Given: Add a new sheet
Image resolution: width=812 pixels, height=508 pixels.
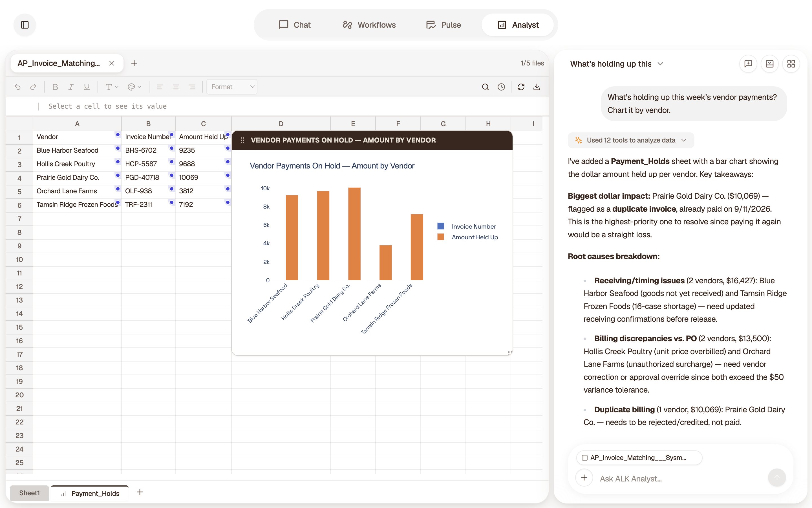Looking at the screenshot, I should coord(140,492).
